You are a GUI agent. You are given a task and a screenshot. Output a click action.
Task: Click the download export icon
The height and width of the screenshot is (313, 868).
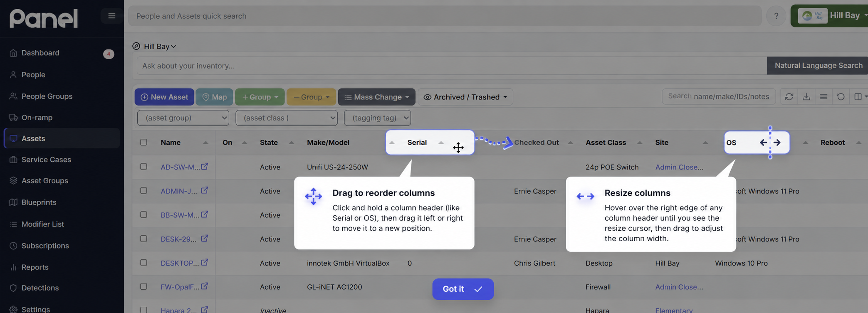[806, 97]
